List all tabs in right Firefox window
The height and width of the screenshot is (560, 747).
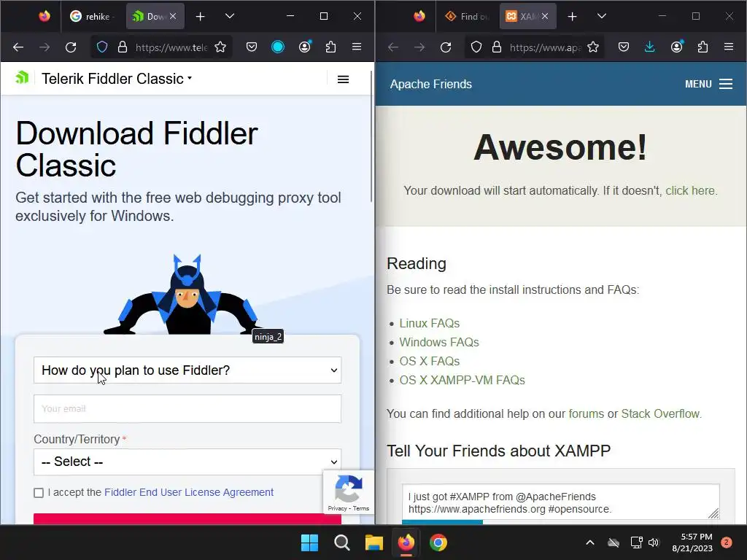[602, 17]
